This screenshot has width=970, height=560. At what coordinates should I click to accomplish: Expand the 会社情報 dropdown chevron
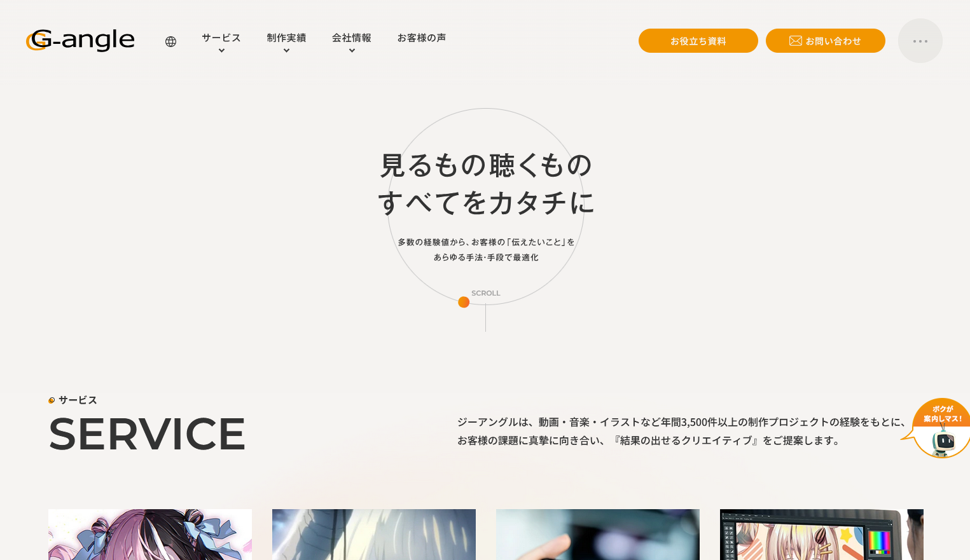point(352,51)
